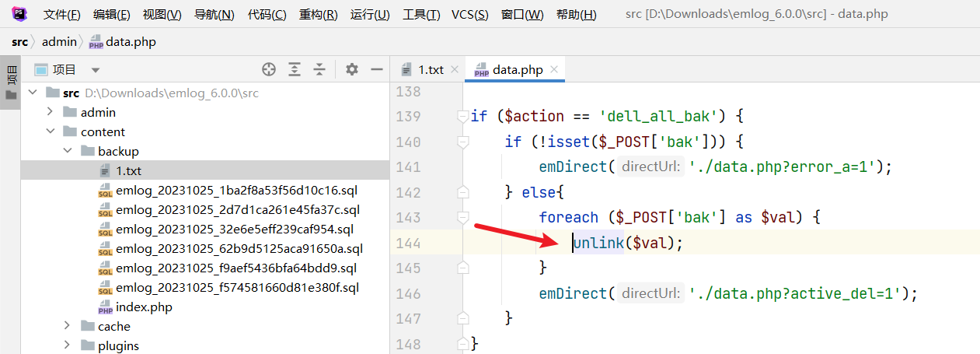This screenshot has height=354, width=980.
Task: Collapse the backup folder
Action: (67, 151)
